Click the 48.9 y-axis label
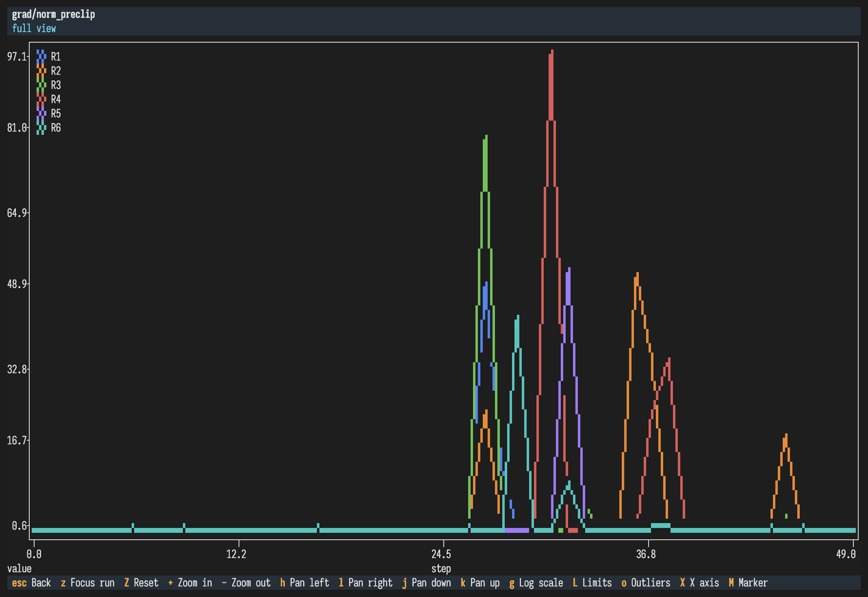Screen dimensions: 868x597 click(17, 284)
